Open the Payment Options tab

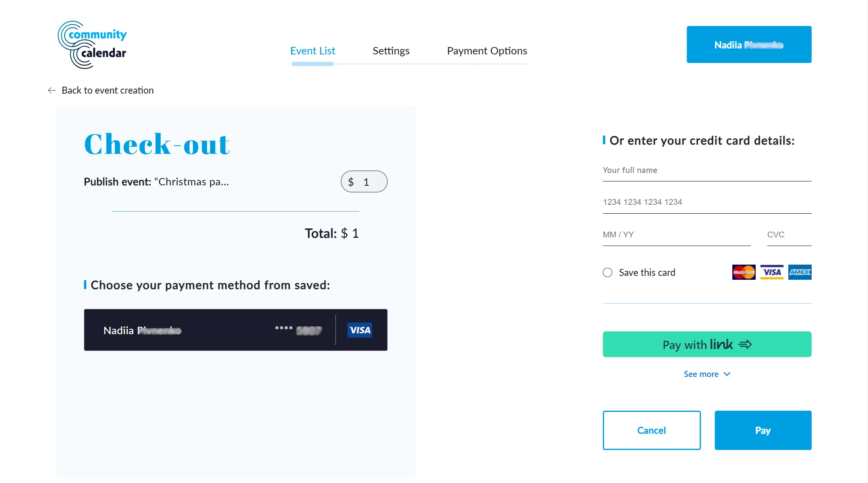click(487, 51)
